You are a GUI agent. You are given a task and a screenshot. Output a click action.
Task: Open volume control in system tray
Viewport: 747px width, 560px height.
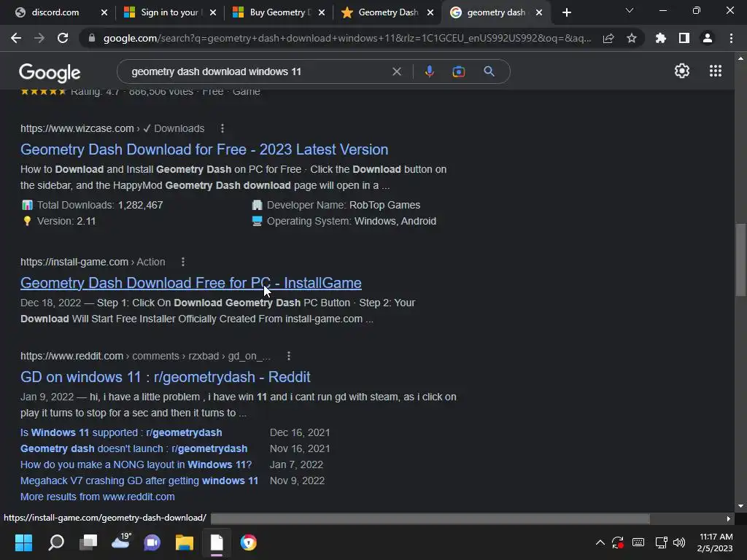point(679,542)
